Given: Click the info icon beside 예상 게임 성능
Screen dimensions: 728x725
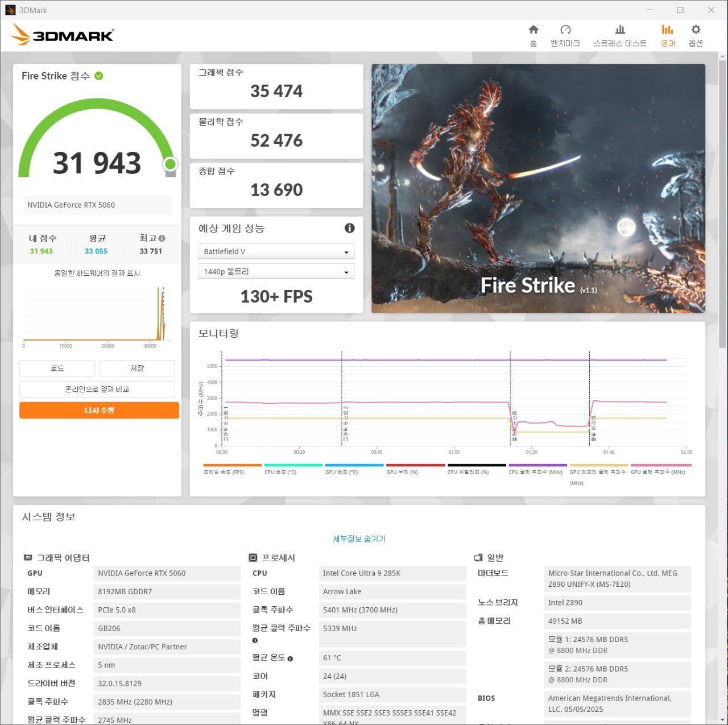Looking at the screenshot, I should [x=350, y=228].
